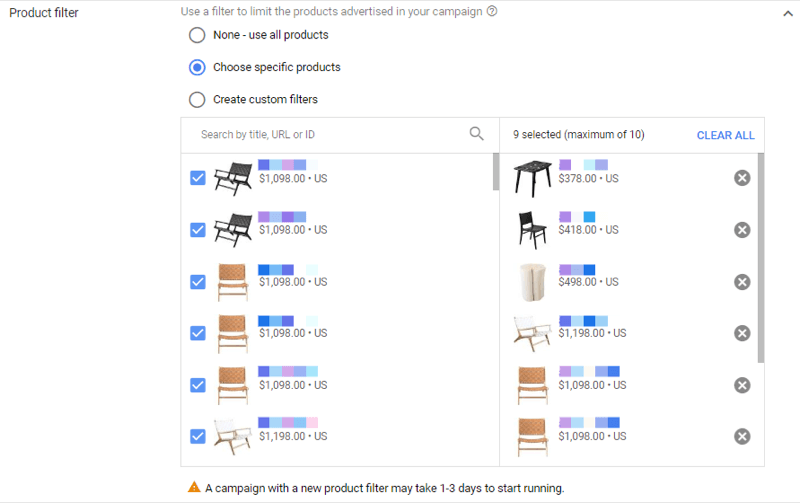The height and width of the screenshot is (503, 800).
Task: Click the search magnifier icon
Action: [476, 134]
